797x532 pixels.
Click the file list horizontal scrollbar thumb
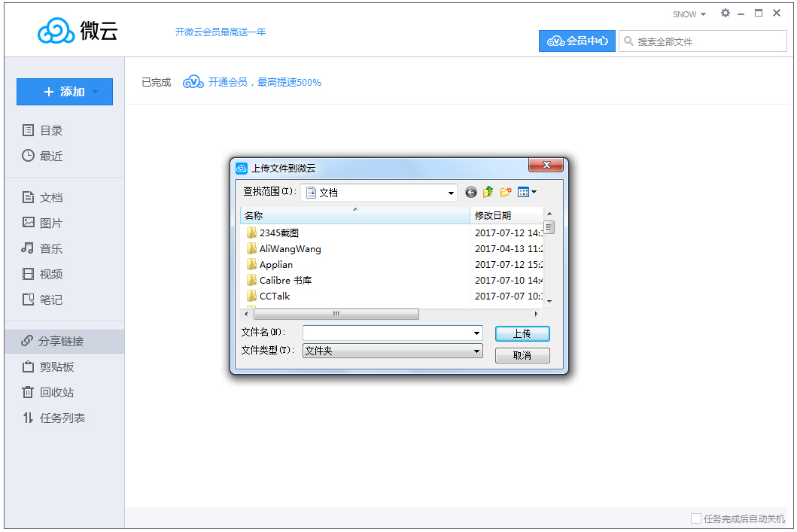point(336,314)
